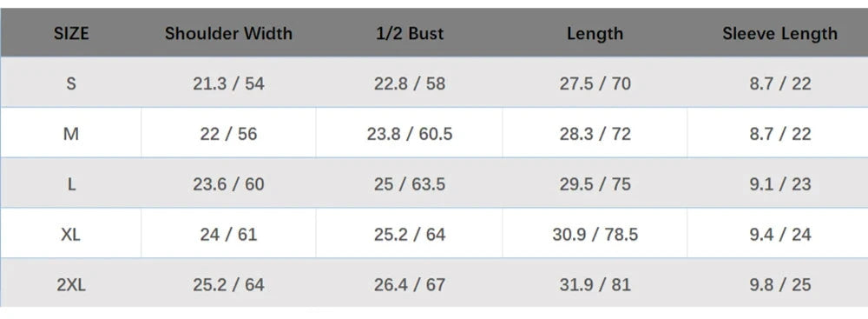Select the S size row label
Screen dimensions: 868x319
(71, 83)
